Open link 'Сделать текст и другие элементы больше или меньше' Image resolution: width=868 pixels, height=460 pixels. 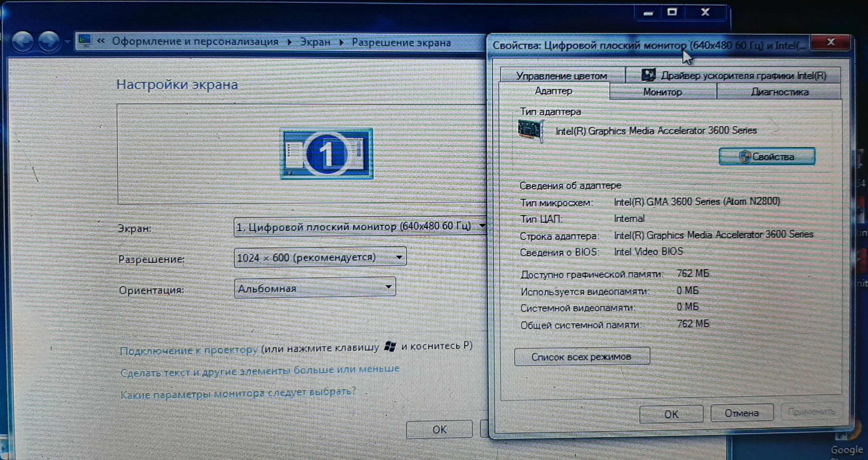tap(260, 371)
